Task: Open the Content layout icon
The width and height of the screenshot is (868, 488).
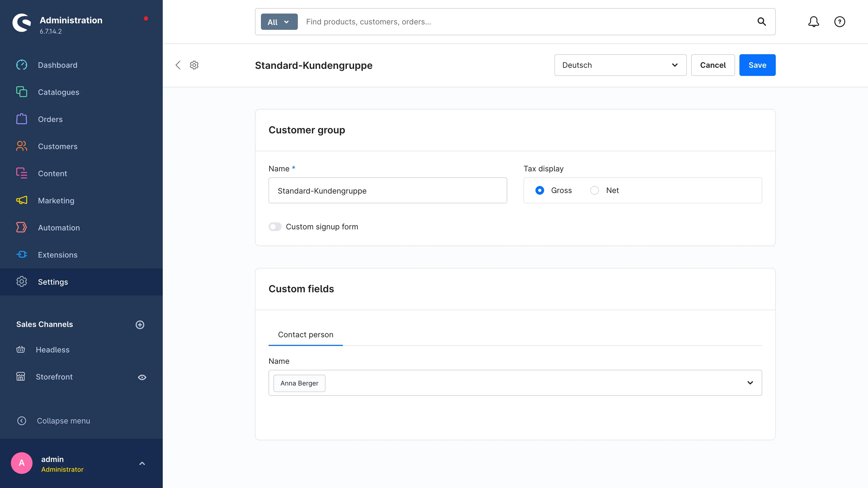Action: coord(22,173)
